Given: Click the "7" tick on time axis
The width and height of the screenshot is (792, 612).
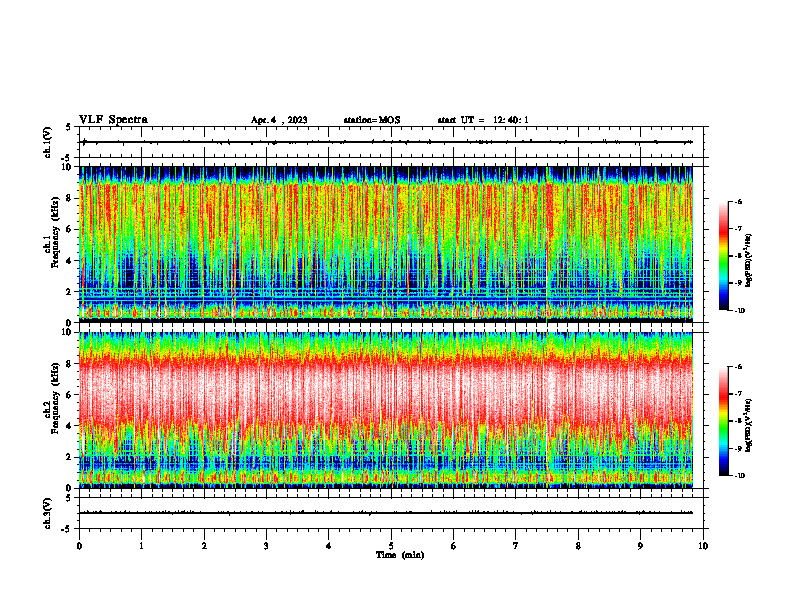Looking at the screenshot, I should [x=516, y=546].
